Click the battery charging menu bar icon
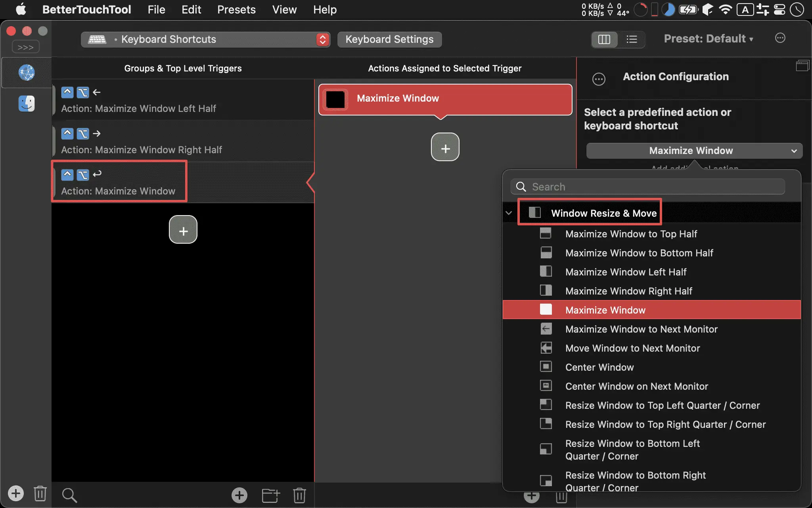The height and width of the screenshot is (508, 812). coord(688,10)
